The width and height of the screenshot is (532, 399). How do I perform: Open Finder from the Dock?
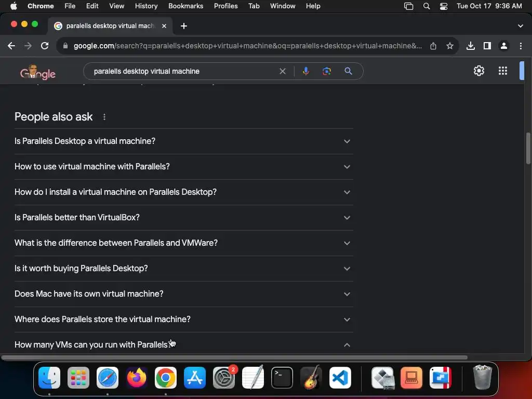coord(49,378)
